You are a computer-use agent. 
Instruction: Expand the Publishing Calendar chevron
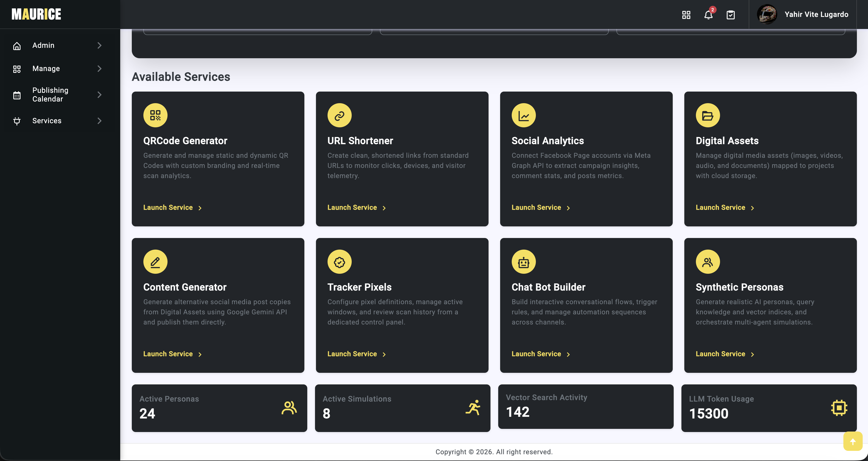coord(99,95)
